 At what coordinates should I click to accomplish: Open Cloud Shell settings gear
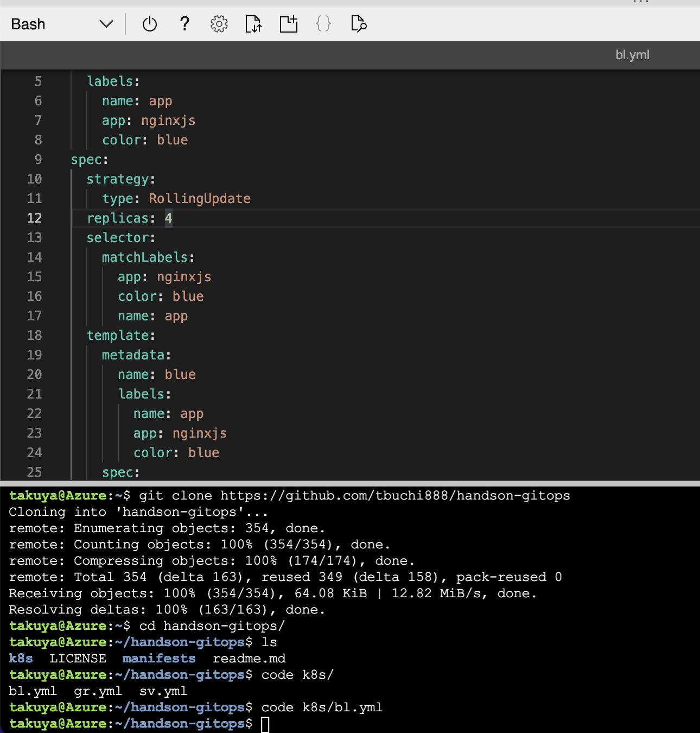[x=219, y=24]
